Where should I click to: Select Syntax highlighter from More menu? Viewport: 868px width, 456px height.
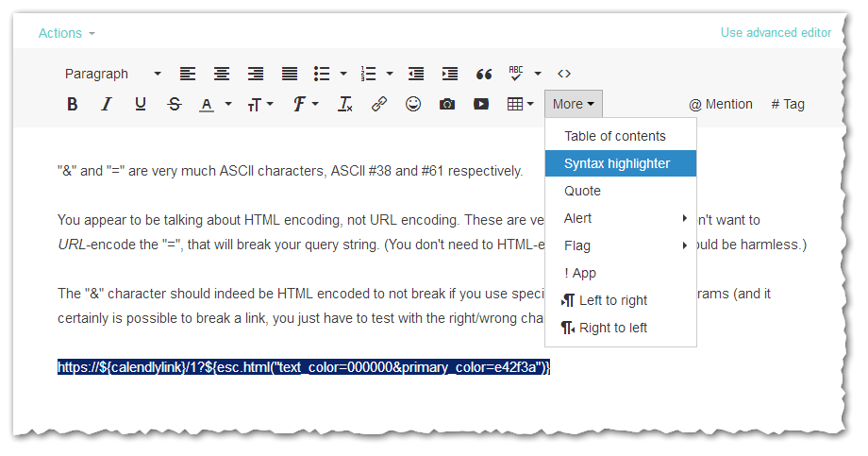(x=617, y=163)
